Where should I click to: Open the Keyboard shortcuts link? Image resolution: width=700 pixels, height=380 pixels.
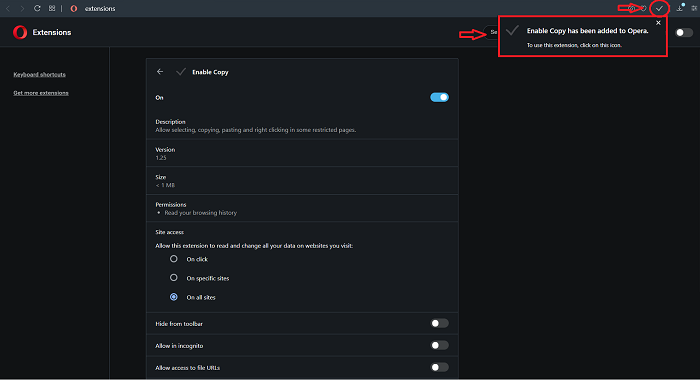click(39, 75)
